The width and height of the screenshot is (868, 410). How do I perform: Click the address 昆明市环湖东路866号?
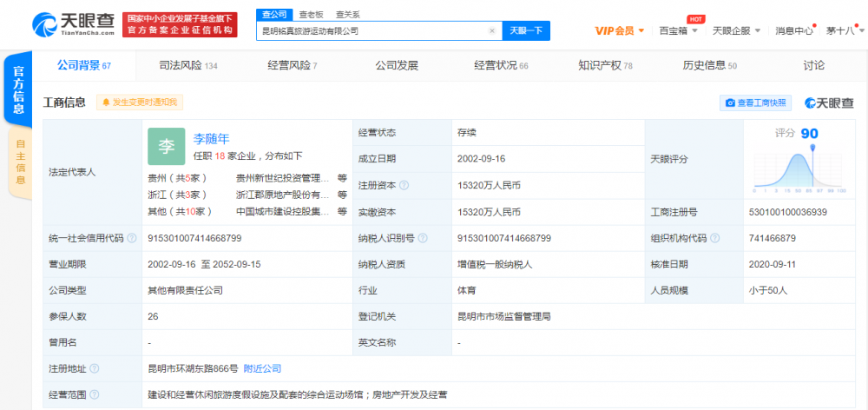coord(193,368)
